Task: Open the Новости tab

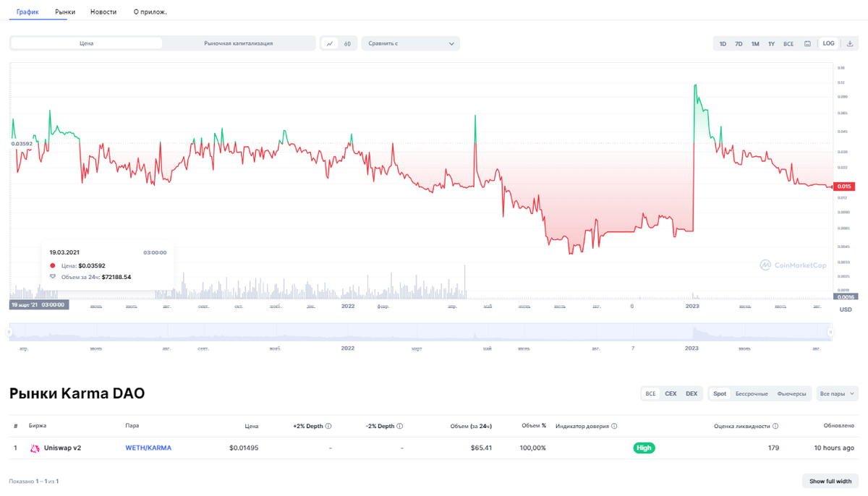Action: click(103, 12)
